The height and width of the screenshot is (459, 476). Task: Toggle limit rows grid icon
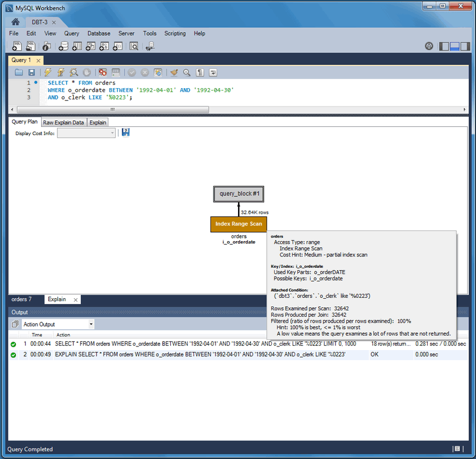pos(115,72)
